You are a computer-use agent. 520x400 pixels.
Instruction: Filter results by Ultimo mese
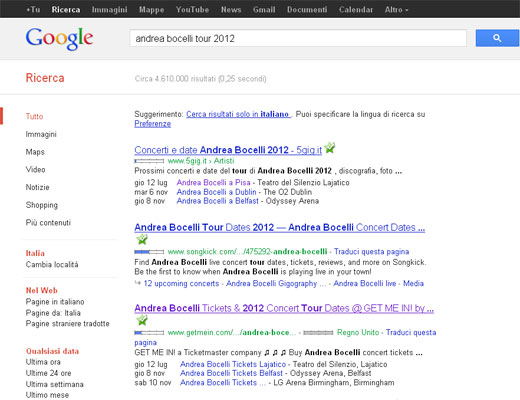click(47, 395)
